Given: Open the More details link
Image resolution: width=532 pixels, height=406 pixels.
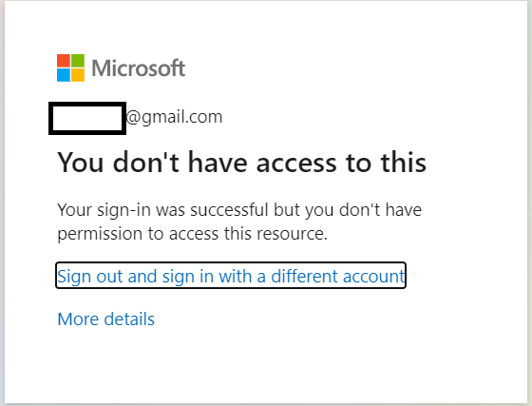Looking at the screenshot, I should tap(105, 319).
